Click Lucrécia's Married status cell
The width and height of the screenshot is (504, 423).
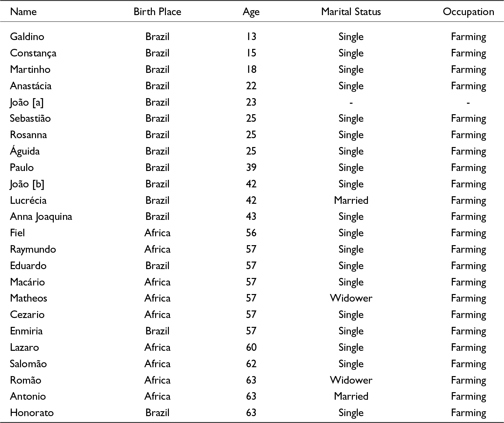[x=351, y=200]
